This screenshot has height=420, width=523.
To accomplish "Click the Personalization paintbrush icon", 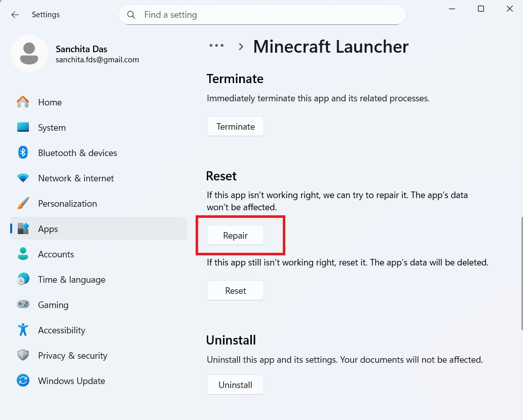I will pos(23,203).
